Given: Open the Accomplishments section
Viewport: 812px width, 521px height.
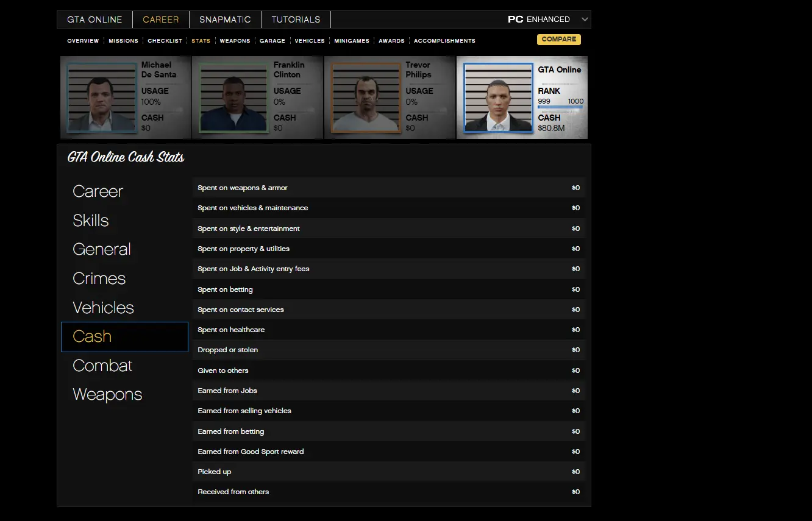Looking at the screenshot, I should pos(444,41).
